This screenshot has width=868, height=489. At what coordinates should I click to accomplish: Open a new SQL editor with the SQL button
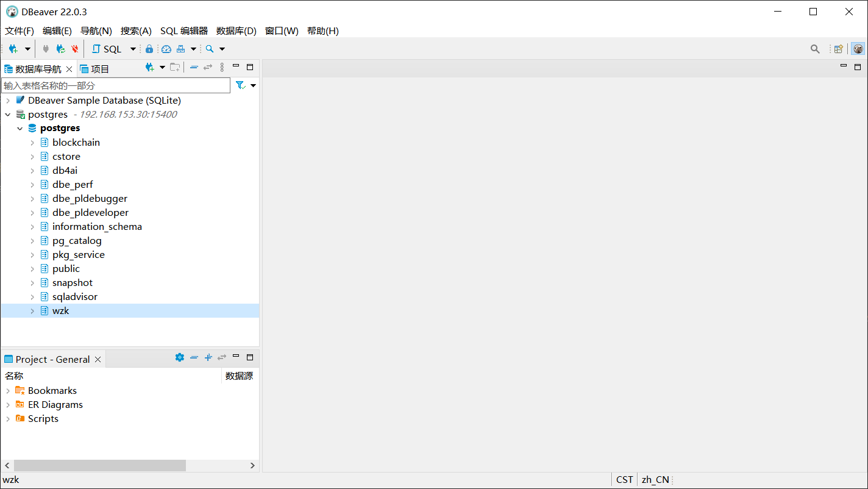point(107,49)
